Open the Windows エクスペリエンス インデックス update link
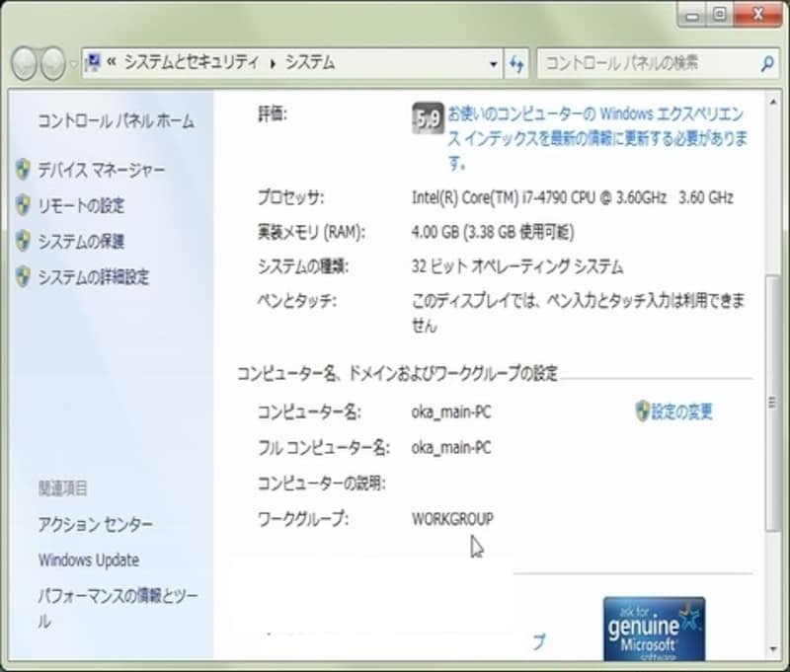This screenshot has height=672, width=790. 597,138
